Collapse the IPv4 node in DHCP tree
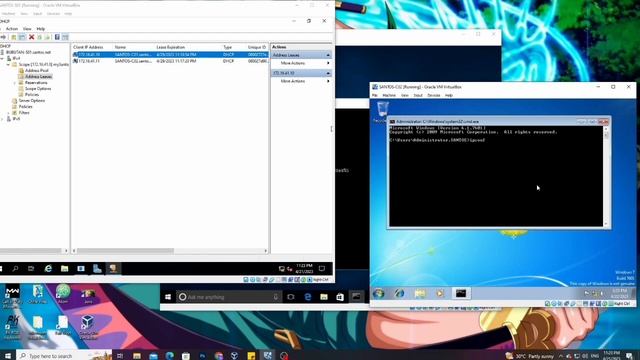This screenshot has width=640, height=360. pyautogui.click(x=2, y=58)
